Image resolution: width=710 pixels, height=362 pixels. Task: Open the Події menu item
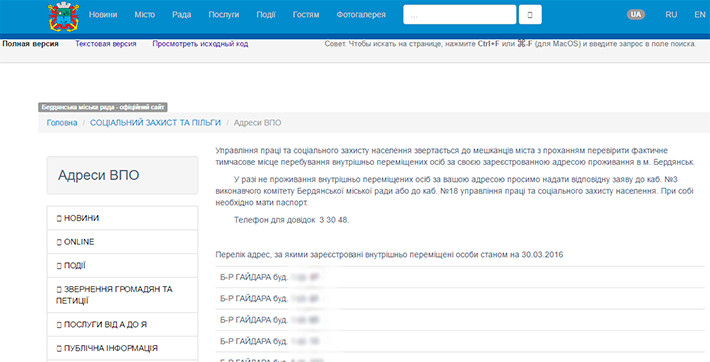tap(266, 14)
